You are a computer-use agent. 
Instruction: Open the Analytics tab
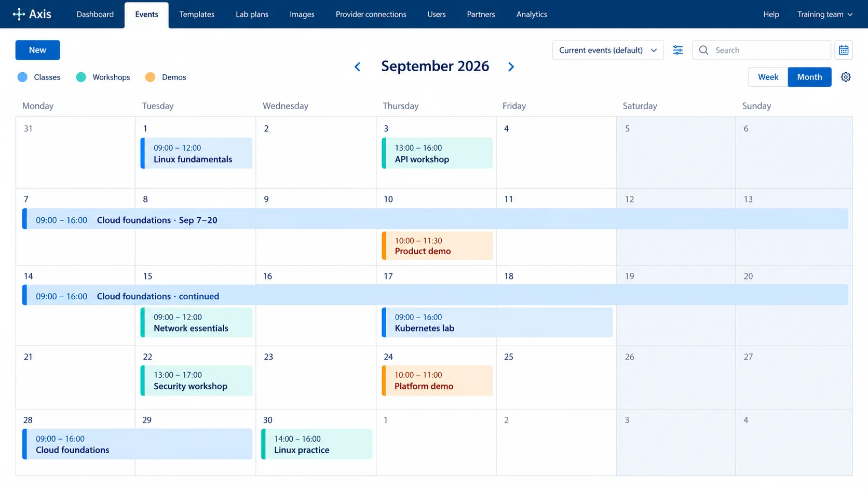pos(532,14)
